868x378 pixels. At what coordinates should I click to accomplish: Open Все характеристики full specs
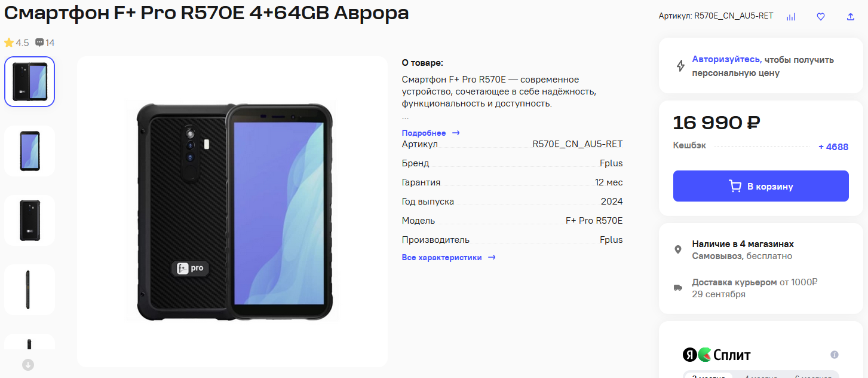(449, 258)
